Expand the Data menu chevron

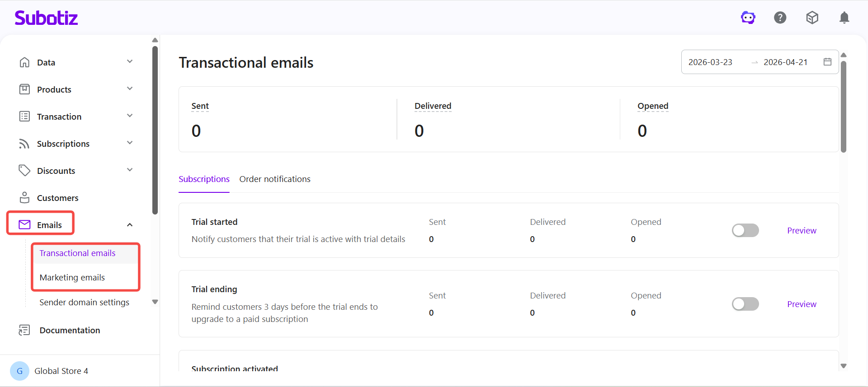(x=130, y=62)
